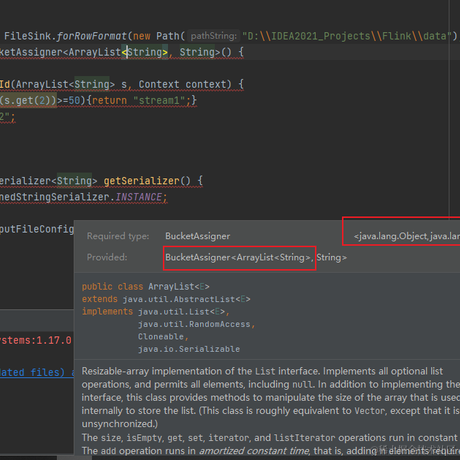Click the "D:\\IDEA2021_Projects\\Flink\\data" string
The width and height of the screenshot is (460, 460).
click(347, 36)
